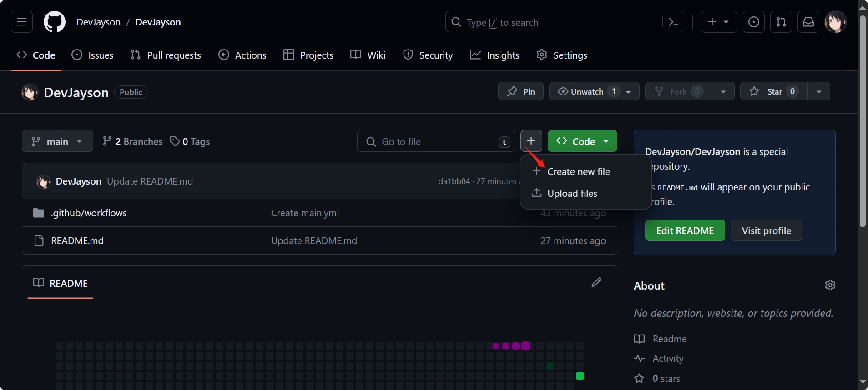
Task: Star the DevJayson repository
Action: (774, 91)
